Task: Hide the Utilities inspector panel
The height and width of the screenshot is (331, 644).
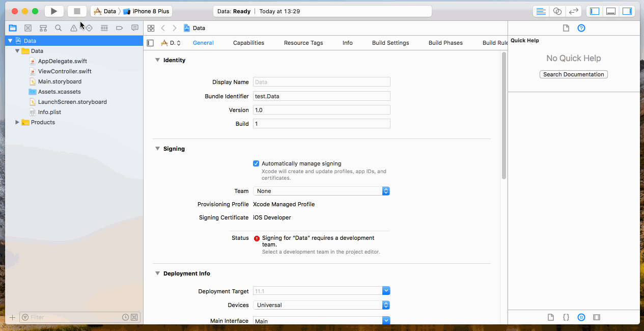Action: pyautogui.click(x=627, y=11)
